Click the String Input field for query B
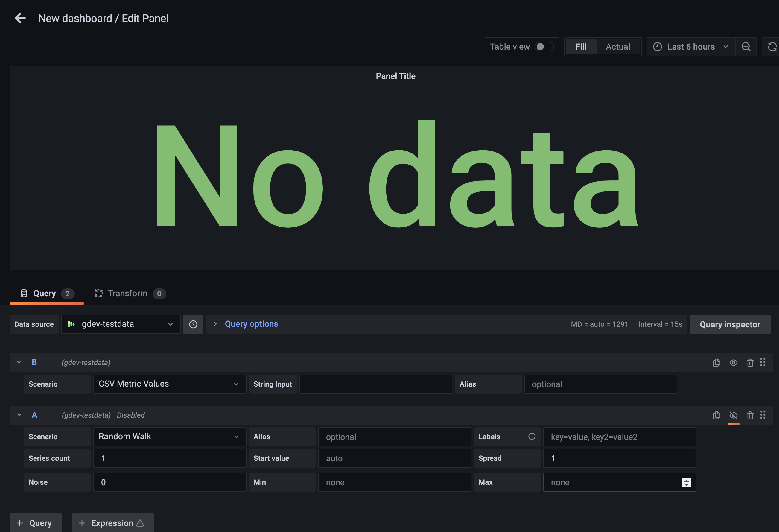The width and height of the screenshot is (779, 532). point(375,384)
